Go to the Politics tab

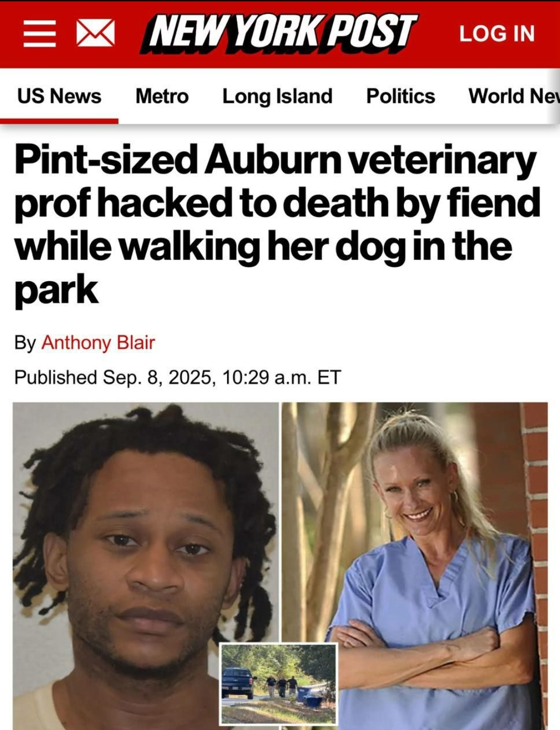401,96
